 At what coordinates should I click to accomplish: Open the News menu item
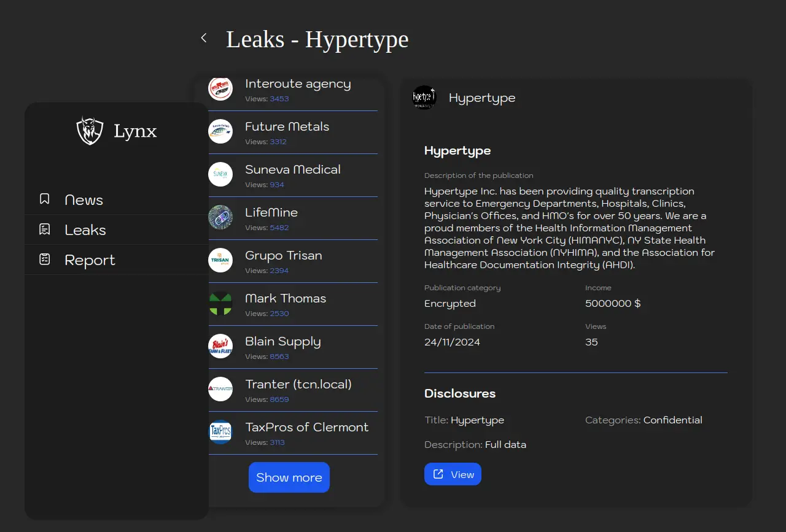click(84, 200)
